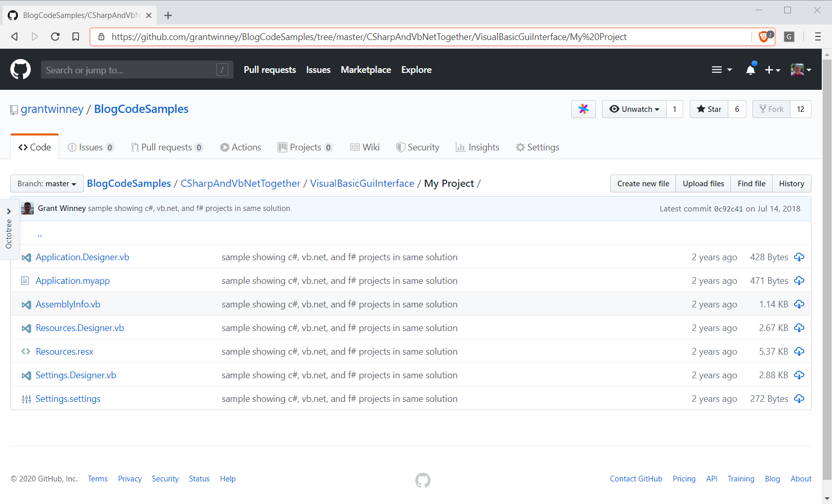Click the Create new file button

click(643, 184)
